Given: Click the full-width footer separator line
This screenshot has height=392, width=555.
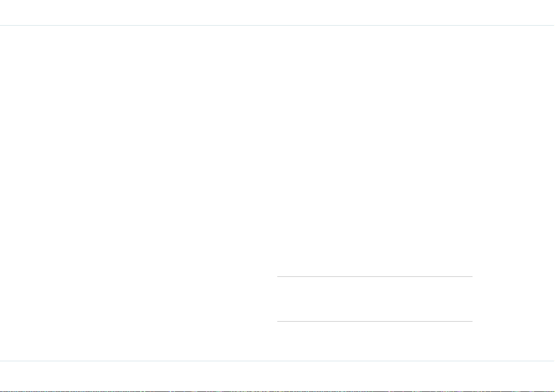Looking at the screenshot, I should 278,361.
